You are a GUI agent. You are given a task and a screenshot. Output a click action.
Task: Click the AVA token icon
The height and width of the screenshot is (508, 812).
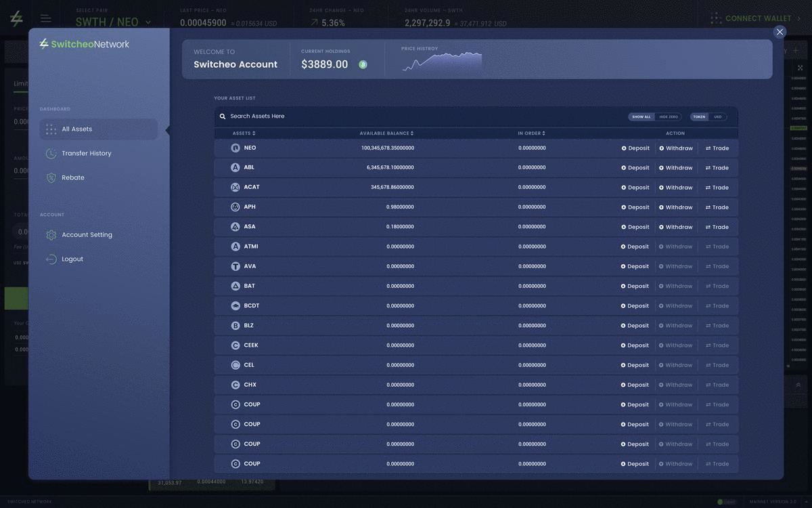[x=235, y=266]
